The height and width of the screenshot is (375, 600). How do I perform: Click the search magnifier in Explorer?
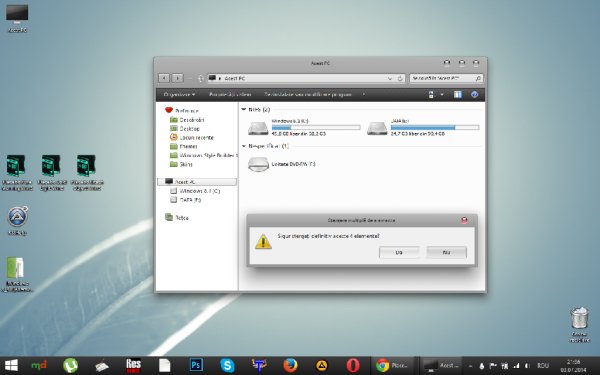478,78
